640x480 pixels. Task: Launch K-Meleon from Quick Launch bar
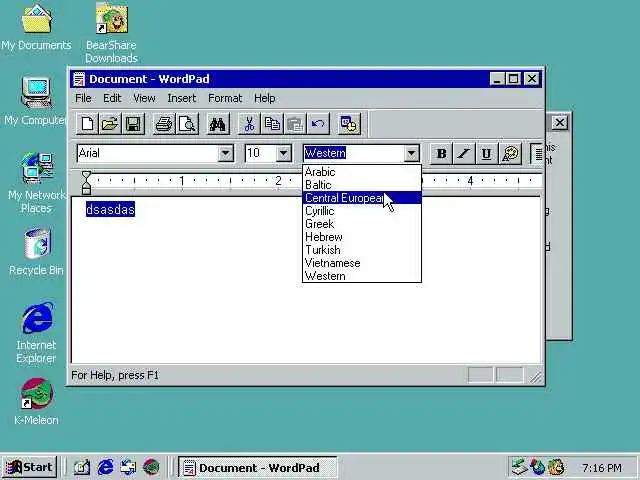(151, 467)
